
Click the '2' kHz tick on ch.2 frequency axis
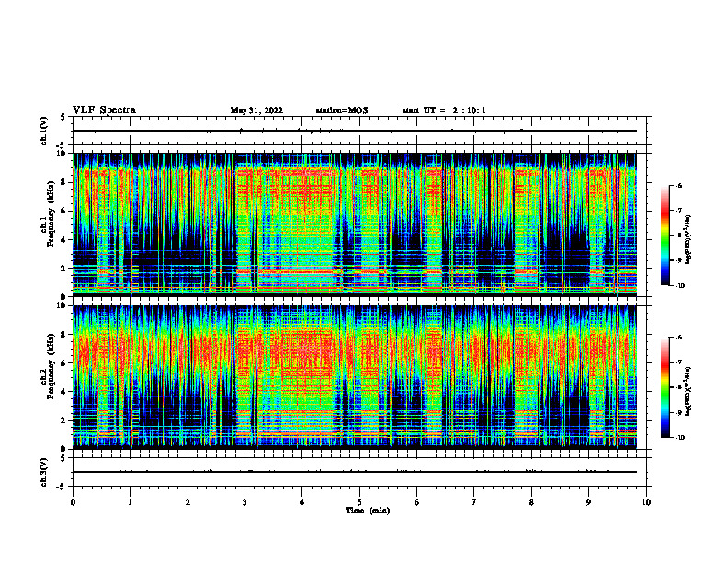tap(64, 420)
